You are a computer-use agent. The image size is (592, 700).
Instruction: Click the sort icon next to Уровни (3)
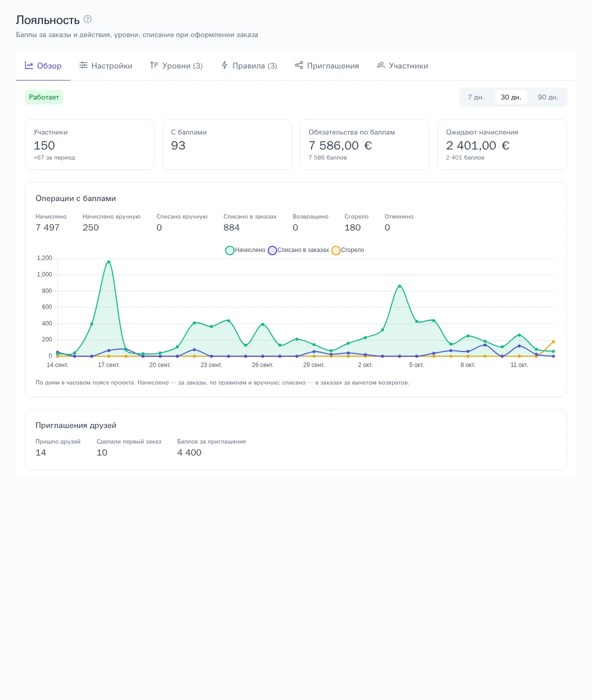(x=154, y=65)
